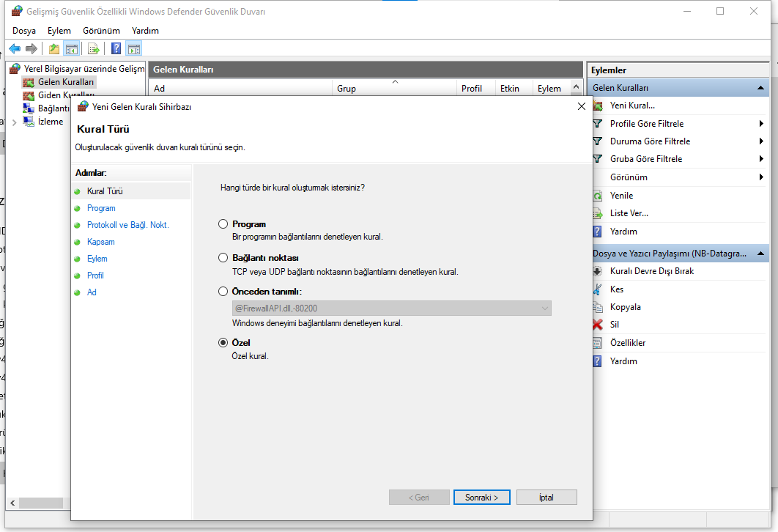Click Yenile refresh action
778x532 pixels.
point(621,196)
